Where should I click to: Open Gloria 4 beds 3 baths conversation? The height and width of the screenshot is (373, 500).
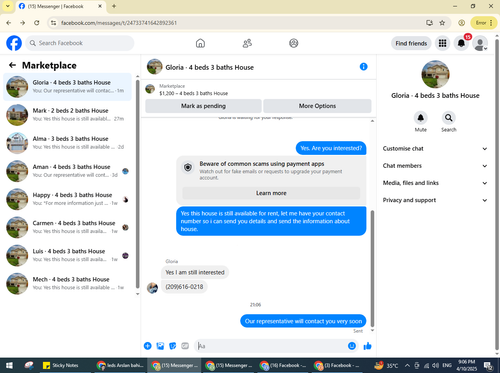tap(67, 87)
